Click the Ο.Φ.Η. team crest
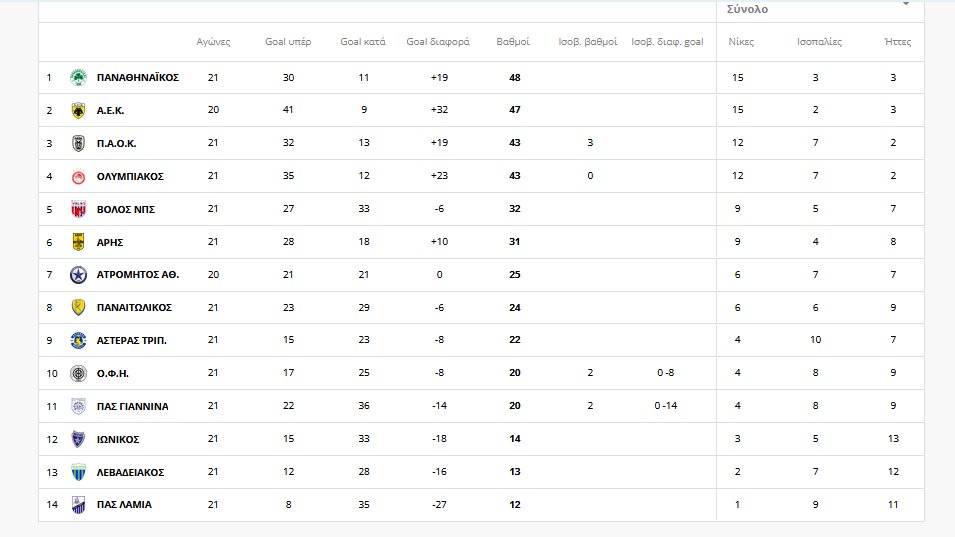955x537 pixels. pyautogui.click(x=78, y=373)
